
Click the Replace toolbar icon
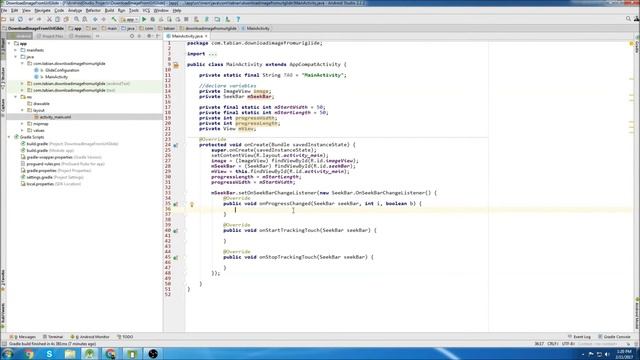point(85,19)
